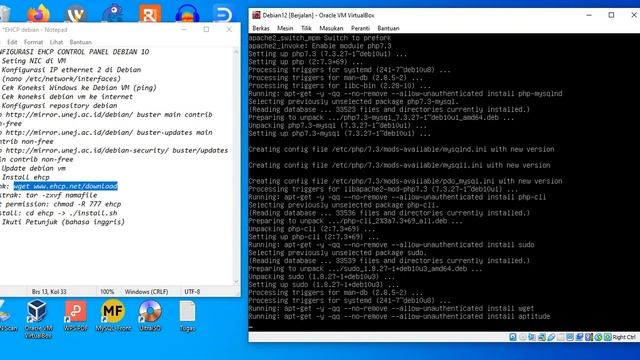Viewport: 640px width, 360px height.
Task: Open Oracle VM VirtualBox desktop shortcut
Action: [38, 319]
